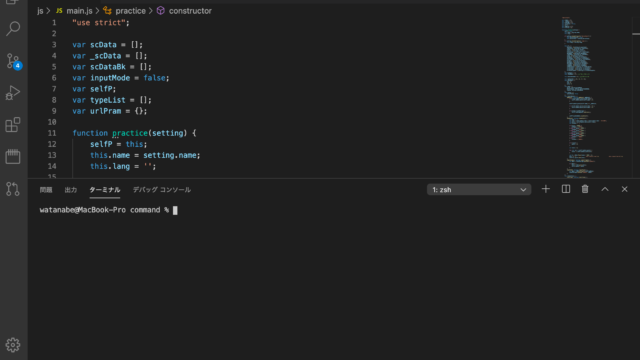Click scDataBk on line 5
The width and height of the screenshot is (640, 360).
[x=108, y=67]
